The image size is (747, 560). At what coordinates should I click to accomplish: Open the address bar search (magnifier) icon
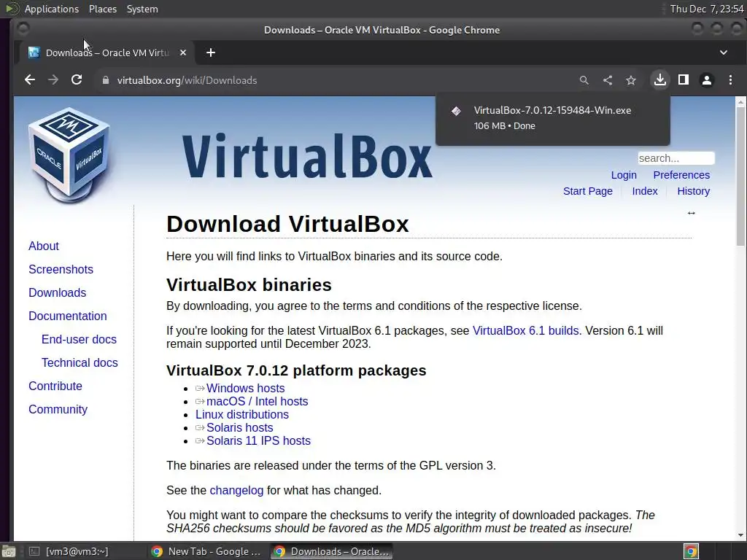[584, 80]
